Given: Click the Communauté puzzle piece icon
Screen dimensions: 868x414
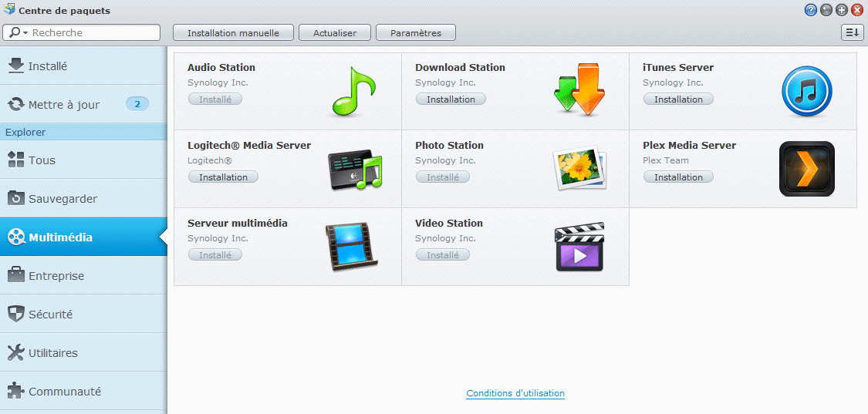Looking at the screenshot, I should coord(16,391).
